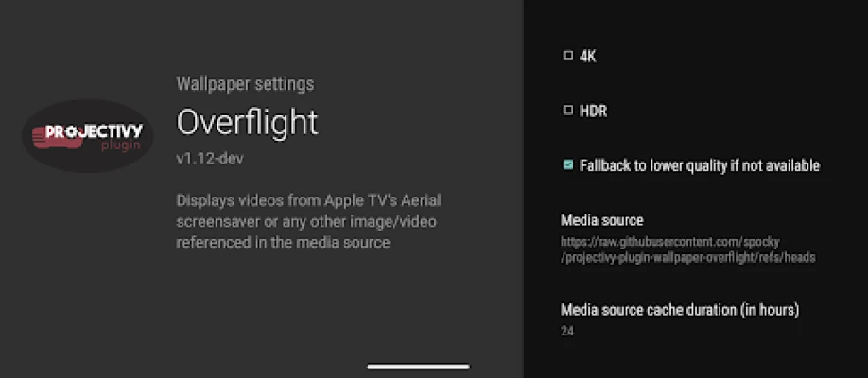The height and width of the screenshot is (378, 868).
Task: Click the cache duration value 24
Action: point(567,331)
